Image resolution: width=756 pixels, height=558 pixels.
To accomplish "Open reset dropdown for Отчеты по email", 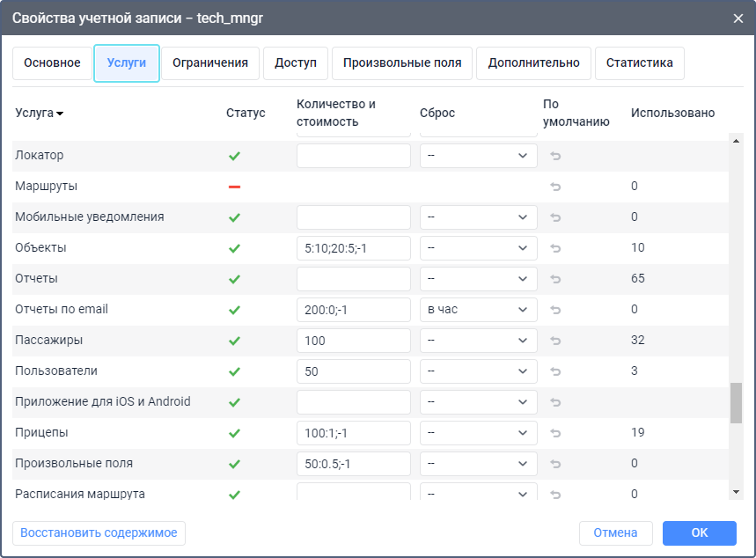I will (x=478, y=310).
